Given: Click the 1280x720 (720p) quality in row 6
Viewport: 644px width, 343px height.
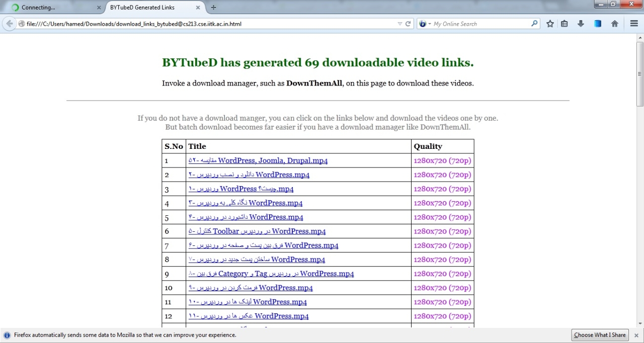Looking at the screenshot, I should click(442, 231).
